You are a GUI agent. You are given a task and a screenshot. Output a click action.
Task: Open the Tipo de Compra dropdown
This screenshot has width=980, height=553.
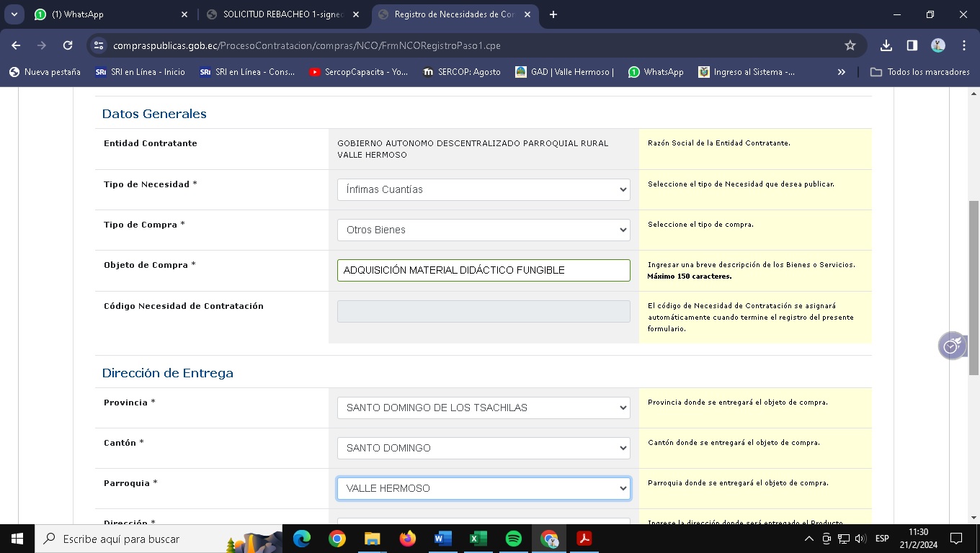tap(484, 230)
